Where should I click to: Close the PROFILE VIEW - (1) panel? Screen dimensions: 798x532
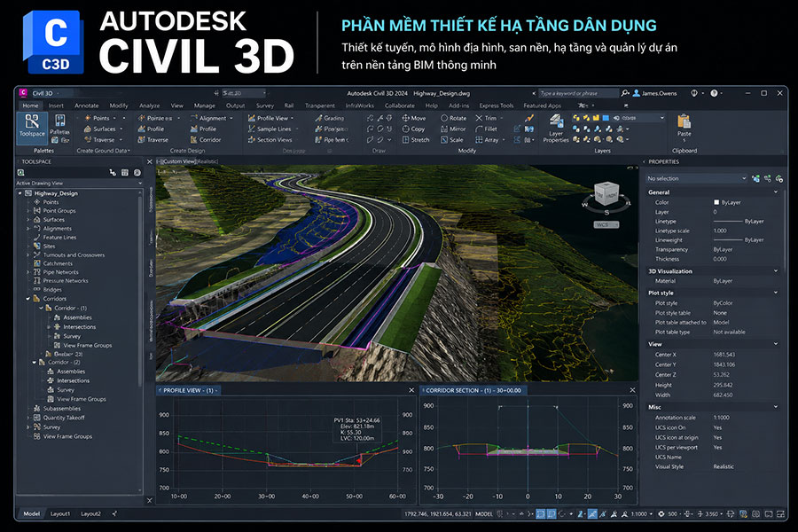411,390
